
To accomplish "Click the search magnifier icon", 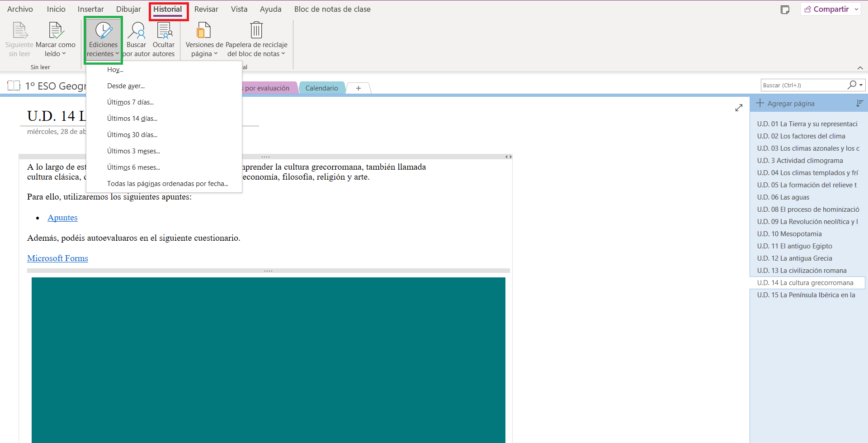I will coord(852,85).
